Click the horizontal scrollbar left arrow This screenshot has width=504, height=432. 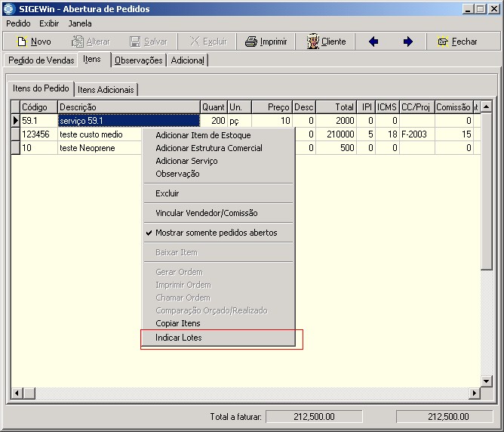click(17, 393)
